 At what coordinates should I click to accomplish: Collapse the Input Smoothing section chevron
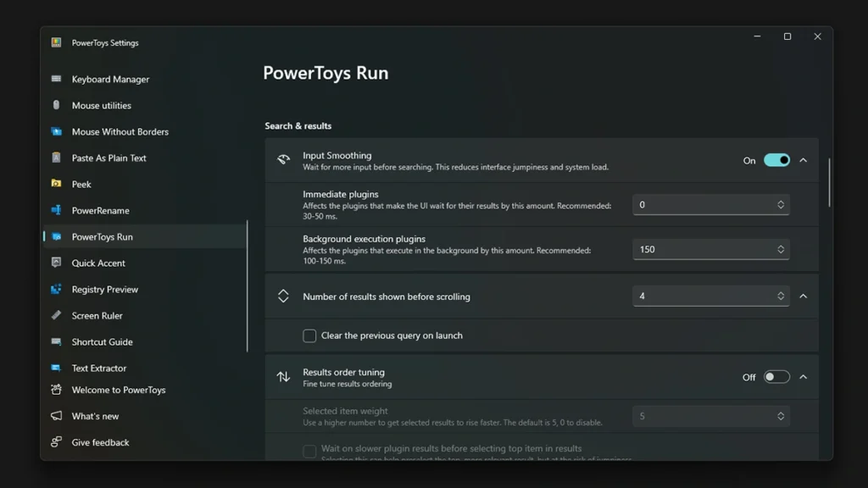[804, 160]
